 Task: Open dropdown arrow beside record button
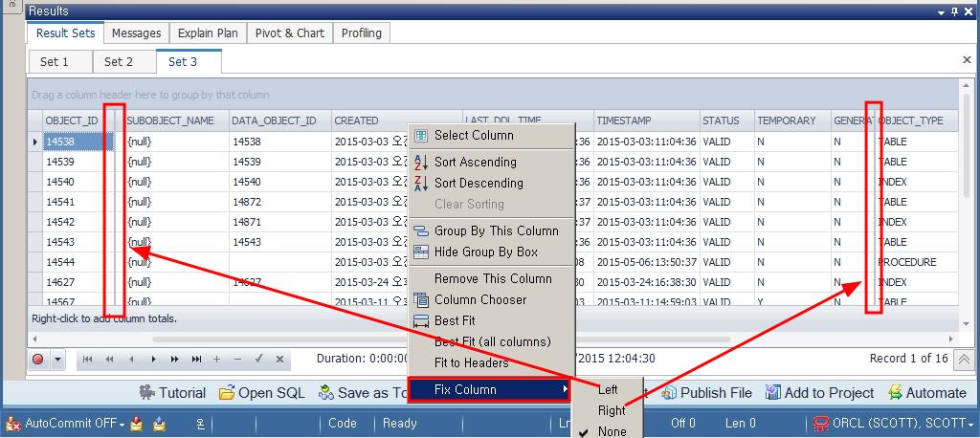coord(58,360)
